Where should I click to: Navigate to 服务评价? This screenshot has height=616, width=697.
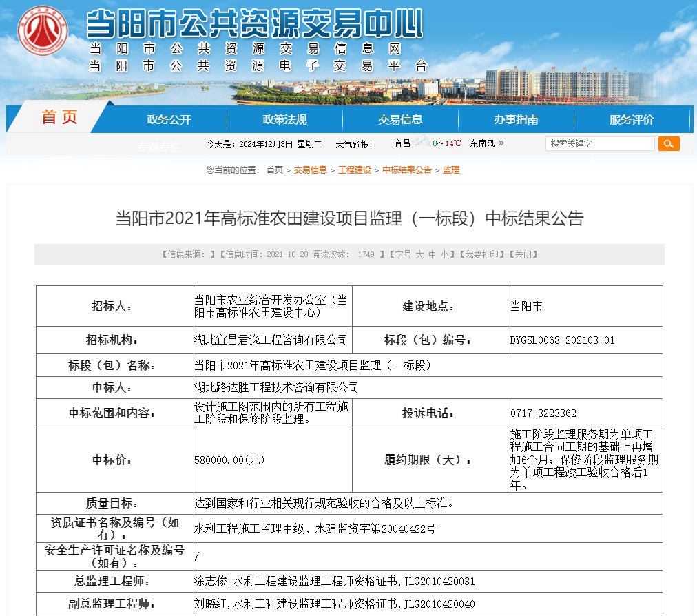tap(632, 119)
